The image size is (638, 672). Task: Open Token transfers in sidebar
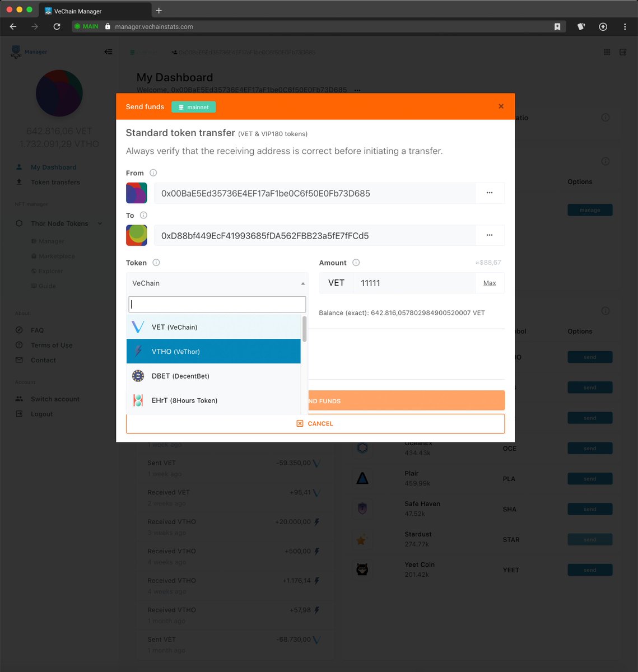(x=55, y=183)
